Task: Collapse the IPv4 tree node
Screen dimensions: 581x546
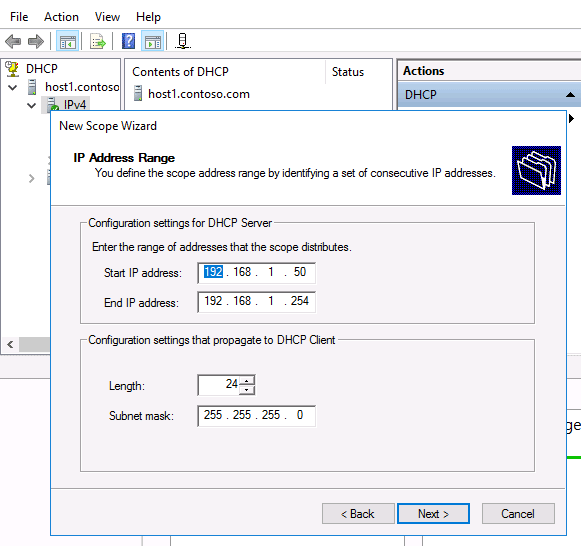Action: (31, 106)
